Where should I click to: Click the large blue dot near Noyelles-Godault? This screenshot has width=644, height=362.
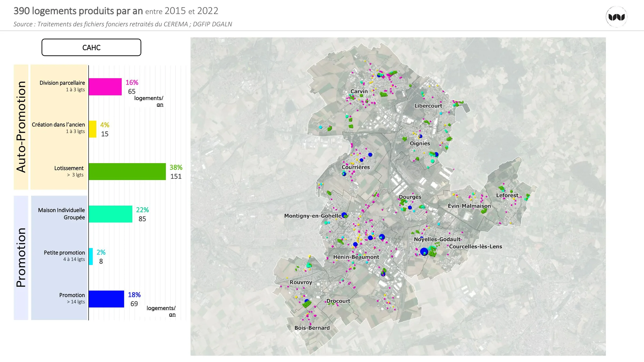click(424, 252)
